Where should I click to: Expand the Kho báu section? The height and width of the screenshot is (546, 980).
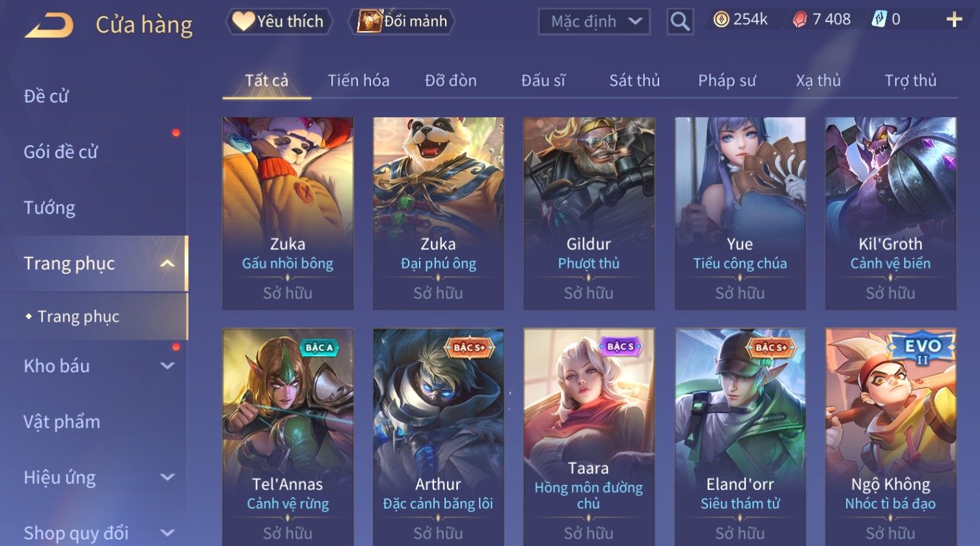coord(167,366)
